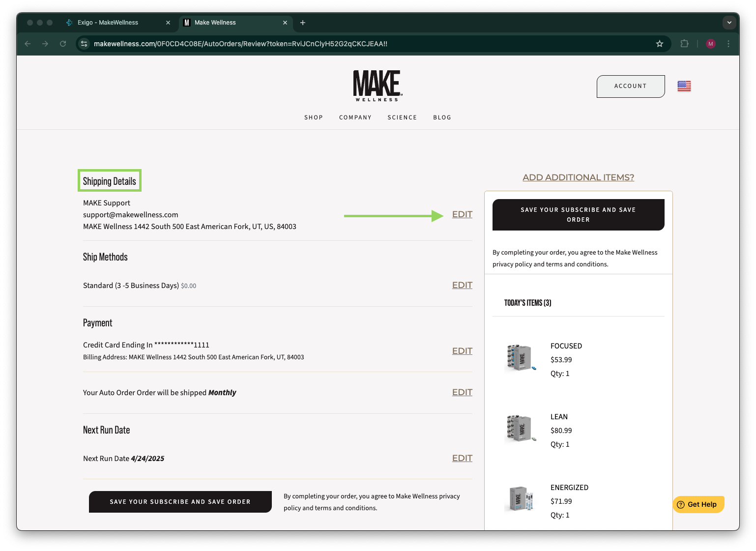Click the Credit Card Ending In 1111 text
Screen dimensions: 756x551
(x=146, y=345)
